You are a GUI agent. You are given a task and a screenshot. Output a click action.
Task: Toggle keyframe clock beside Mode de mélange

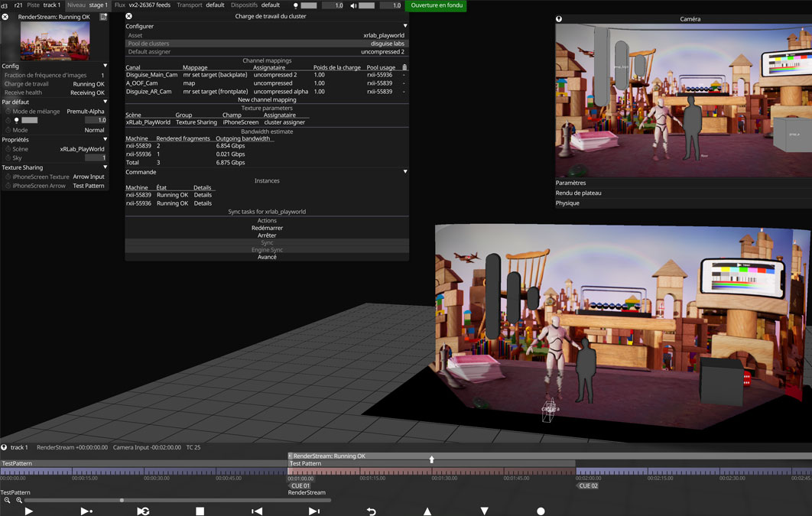point(8,112)
